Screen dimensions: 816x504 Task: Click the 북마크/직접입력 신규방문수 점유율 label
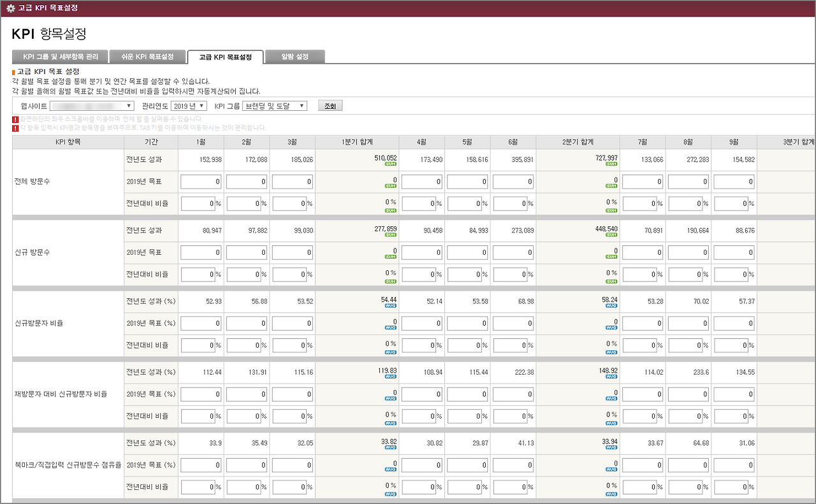68,464
